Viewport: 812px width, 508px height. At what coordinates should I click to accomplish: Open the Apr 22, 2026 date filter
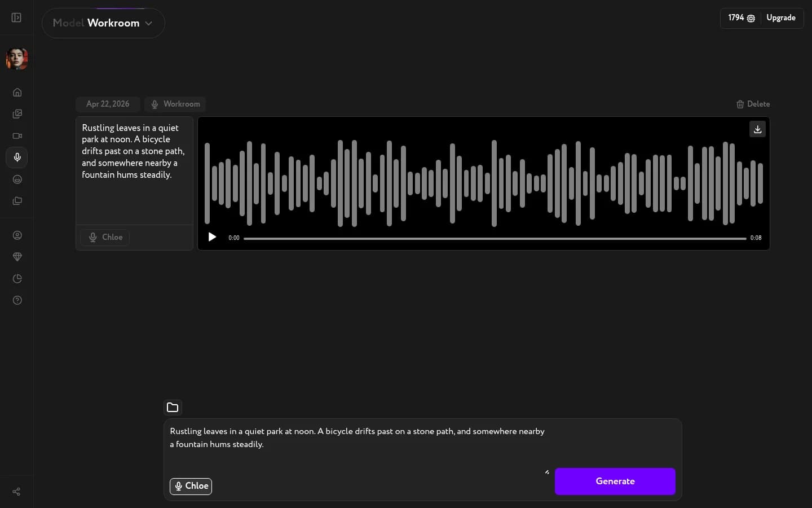click(108, 104)
